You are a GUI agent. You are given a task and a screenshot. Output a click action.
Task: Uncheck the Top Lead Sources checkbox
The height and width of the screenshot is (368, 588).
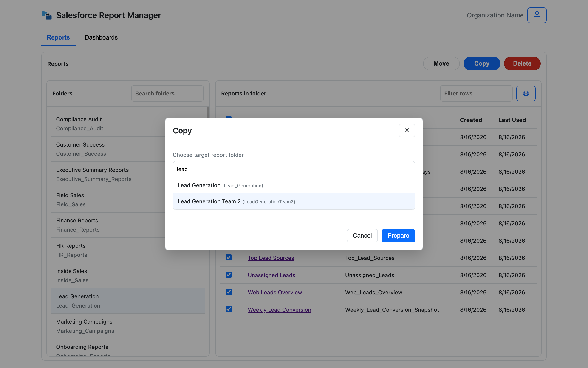click(229, 257)
